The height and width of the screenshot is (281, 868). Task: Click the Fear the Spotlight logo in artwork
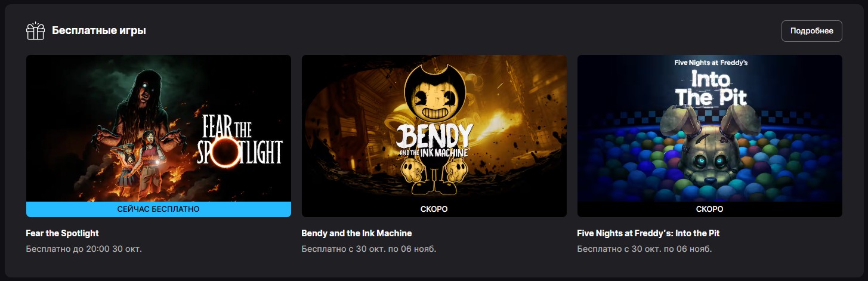[240, 140]
